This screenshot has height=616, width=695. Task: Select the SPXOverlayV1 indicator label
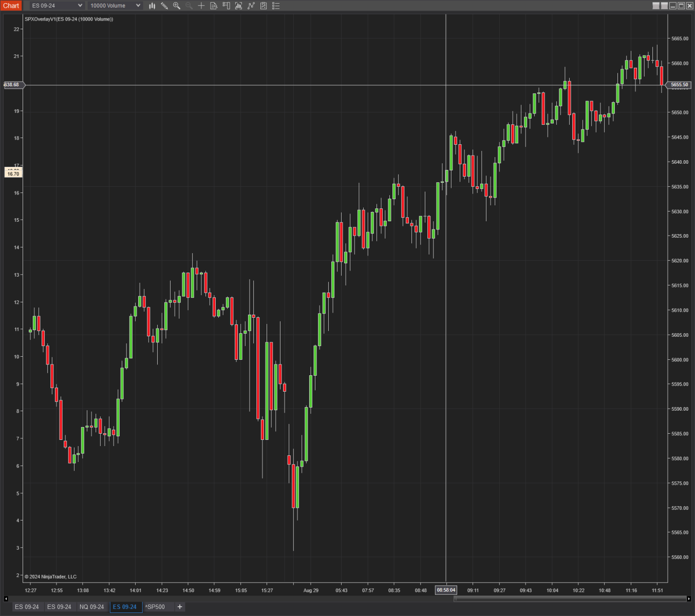tap(69, 19)
